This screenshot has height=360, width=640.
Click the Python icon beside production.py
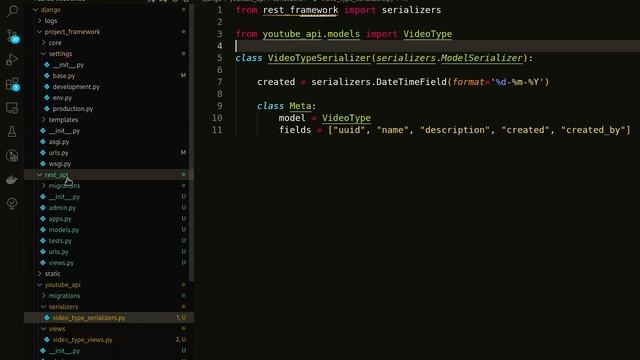(47, 109)
